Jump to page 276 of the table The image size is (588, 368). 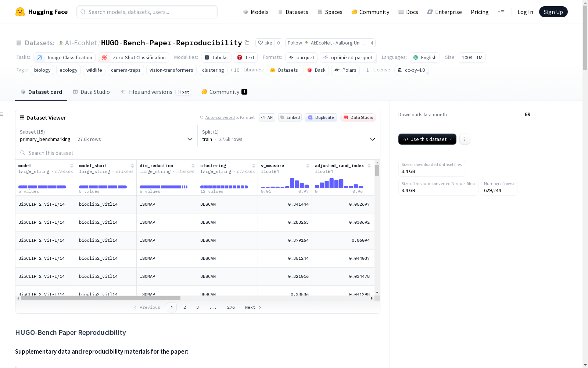(x=231, y=307)
